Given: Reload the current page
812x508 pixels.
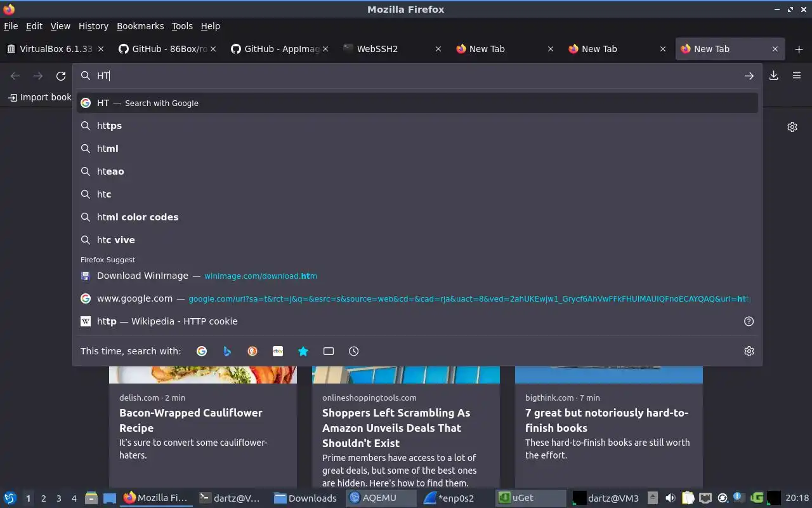Looking at the screenshot, I should (61, 76).
